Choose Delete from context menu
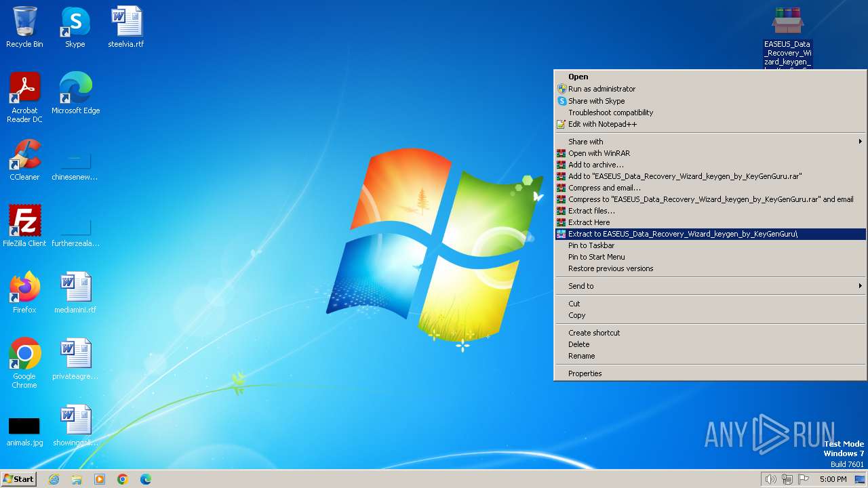868x488 pixels. [x=711, y=344]
